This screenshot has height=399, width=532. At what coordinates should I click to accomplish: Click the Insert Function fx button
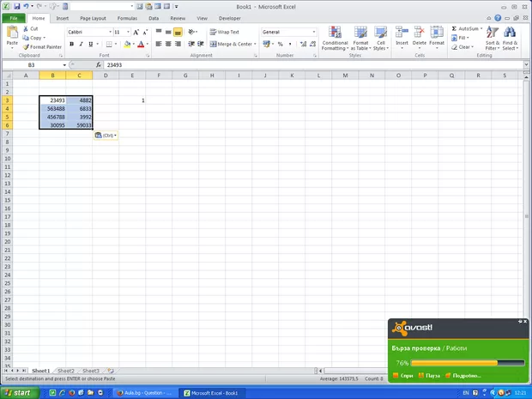coord(98,64)
